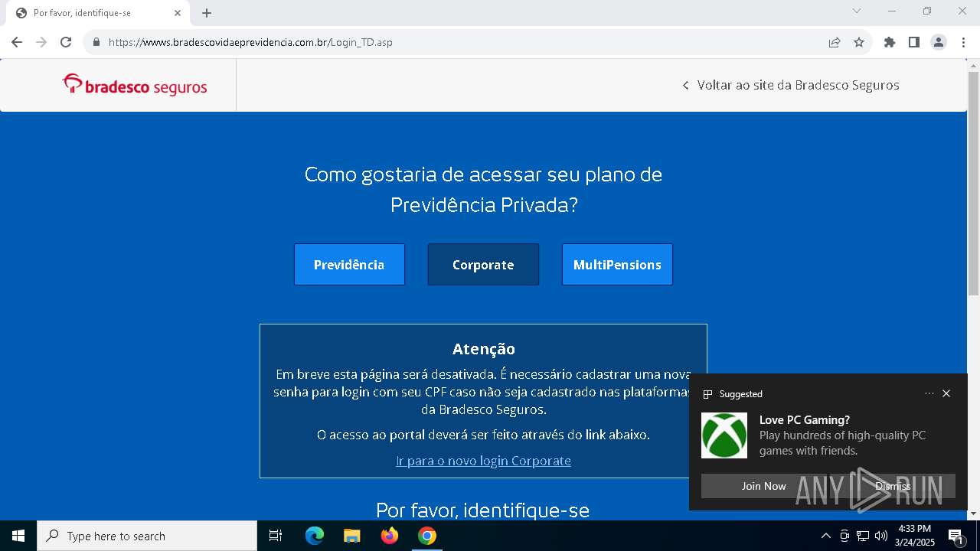Click the volume speaker tray icon
This screenshot has width=980, height=551.
coord(881,536)
